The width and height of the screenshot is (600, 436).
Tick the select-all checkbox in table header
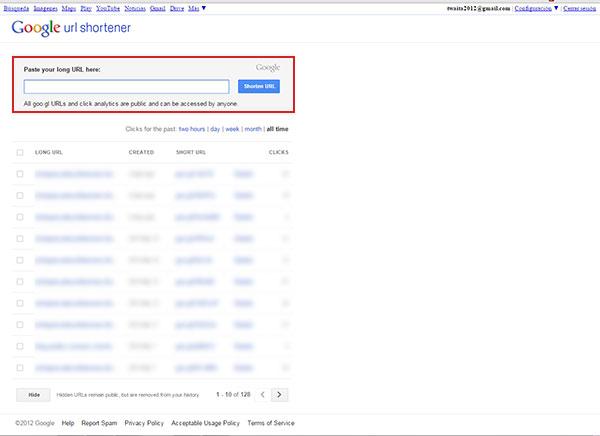[x=20, y=152]
